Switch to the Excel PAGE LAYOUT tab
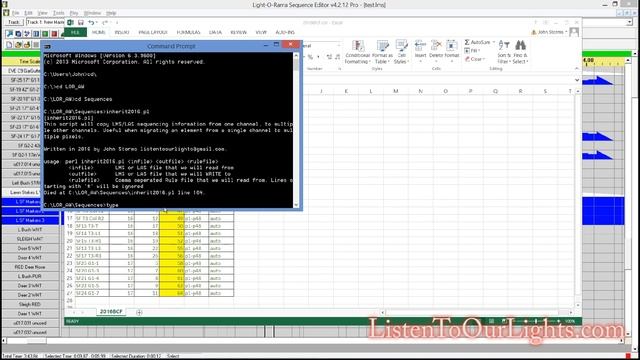 pos(153,32)
